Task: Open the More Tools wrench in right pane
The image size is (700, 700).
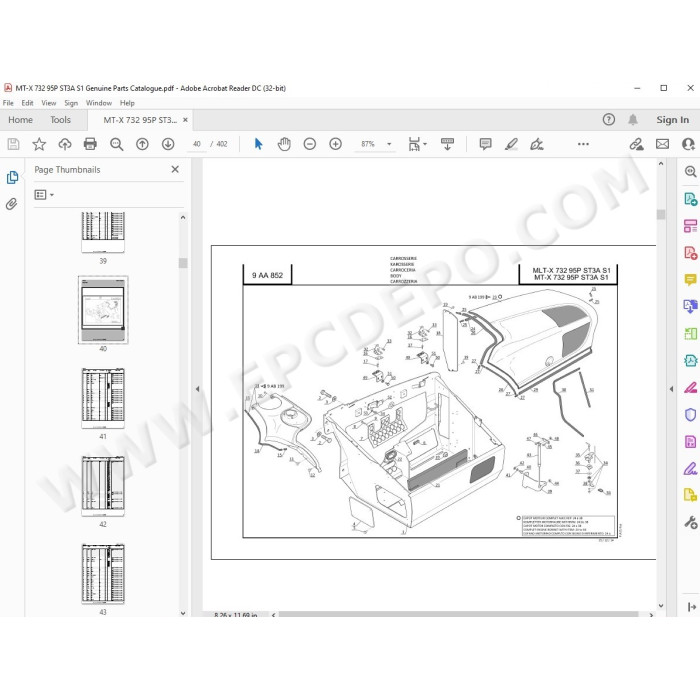Action: pos(690,522)
